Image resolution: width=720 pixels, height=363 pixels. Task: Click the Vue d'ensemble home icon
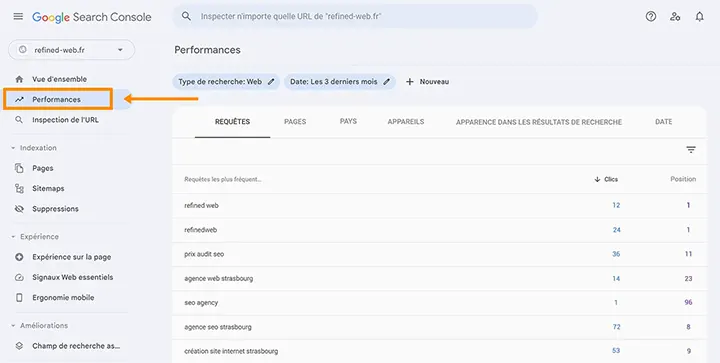19,79
